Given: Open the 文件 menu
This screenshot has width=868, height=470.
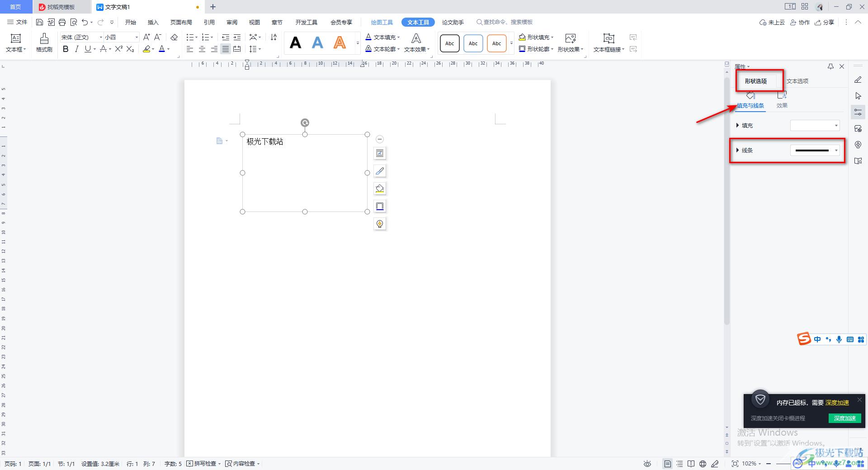Looking at the screenshot, I should click(18, 22).
